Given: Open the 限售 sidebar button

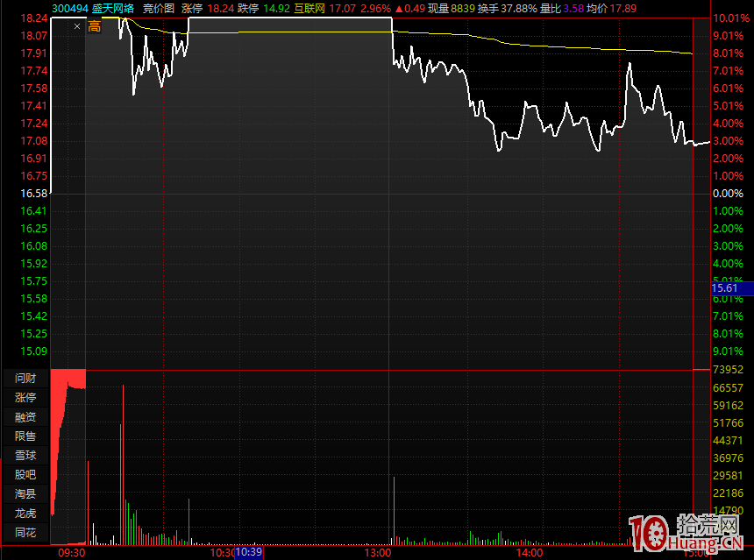Looking at the screenshot, I should (x=25, y=436).
